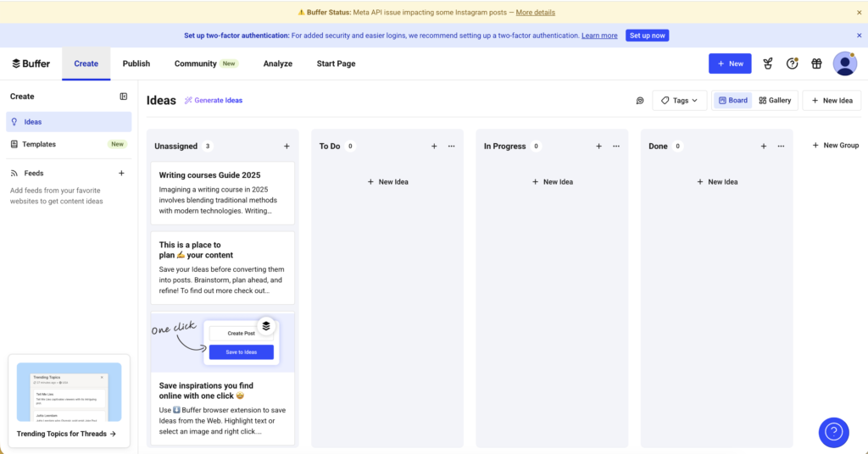Switch to Board view
Image resolution: width=868 pixels, height=454 pixels.
click(732, 101)
